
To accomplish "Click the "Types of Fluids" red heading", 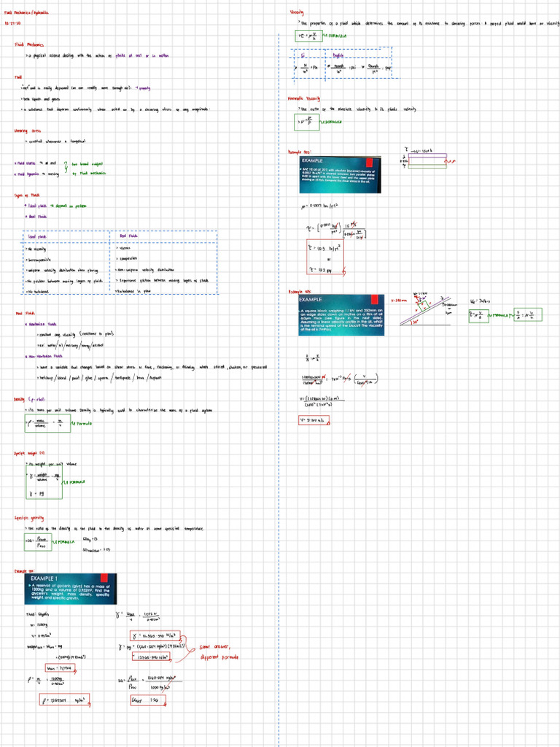I will click(x=27, y=196).
